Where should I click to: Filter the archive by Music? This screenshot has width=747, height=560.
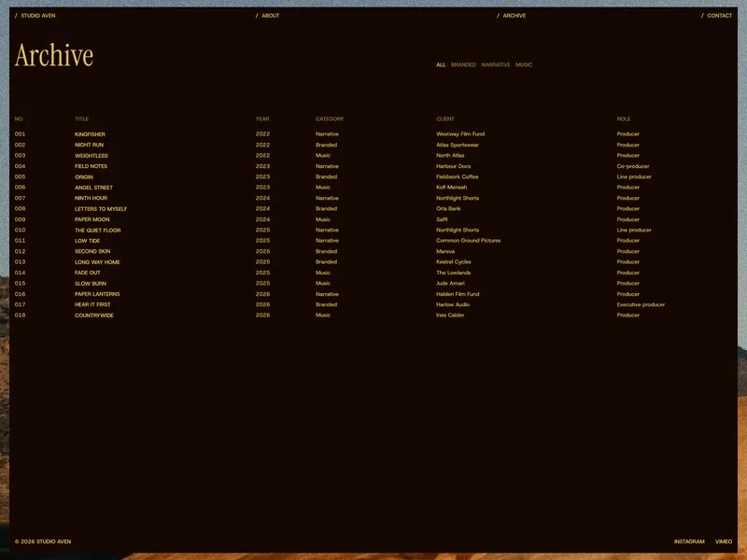coord(524,64)
